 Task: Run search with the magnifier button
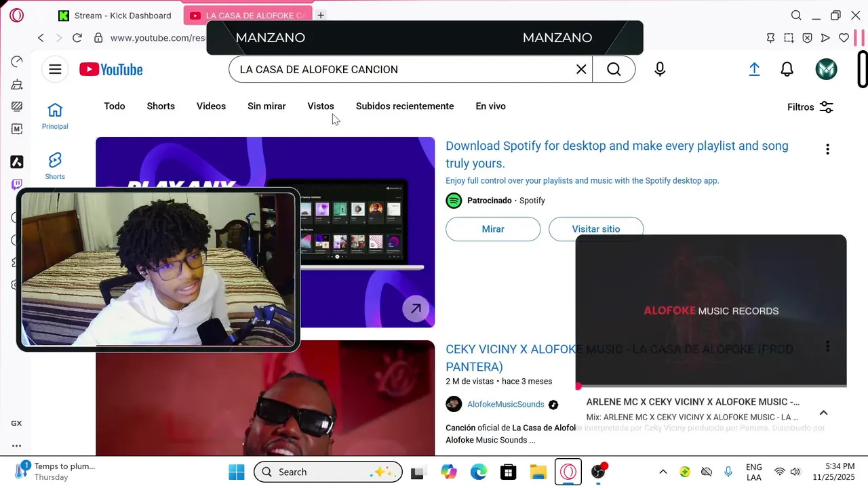pos(614,69)
